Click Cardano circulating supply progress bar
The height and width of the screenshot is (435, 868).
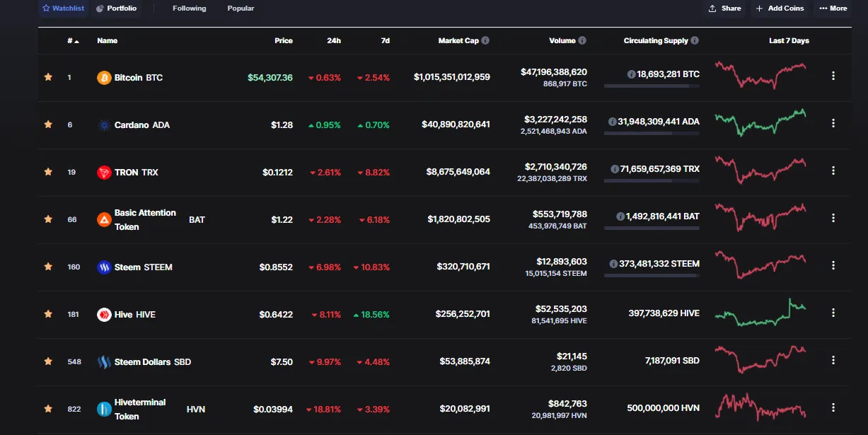pos(652,134)
